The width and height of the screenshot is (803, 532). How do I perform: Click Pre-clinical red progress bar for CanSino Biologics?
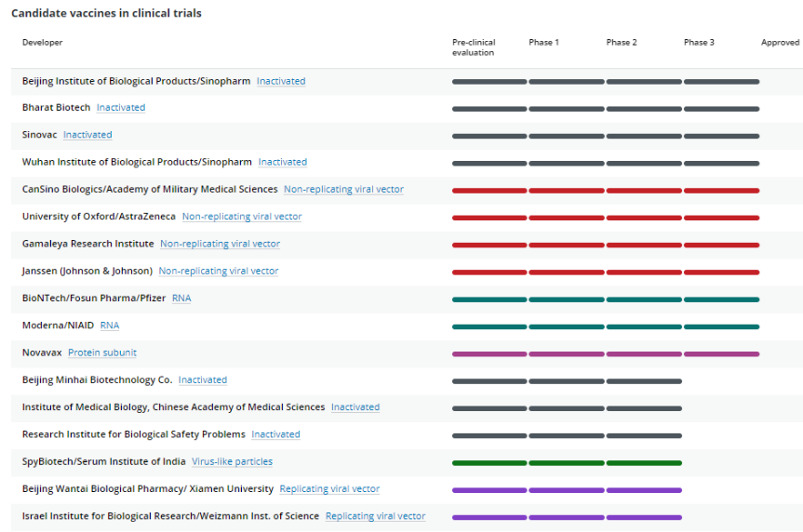click(489, 191)
